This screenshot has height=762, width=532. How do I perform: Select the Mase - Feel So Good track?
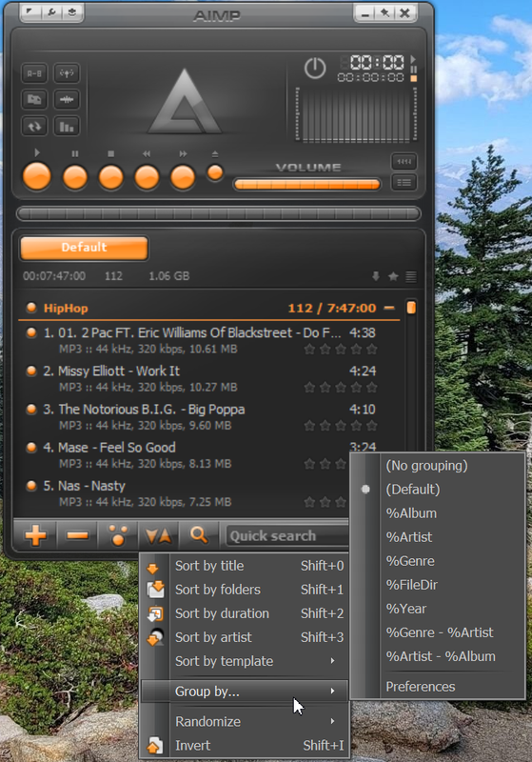click(185, 455)
